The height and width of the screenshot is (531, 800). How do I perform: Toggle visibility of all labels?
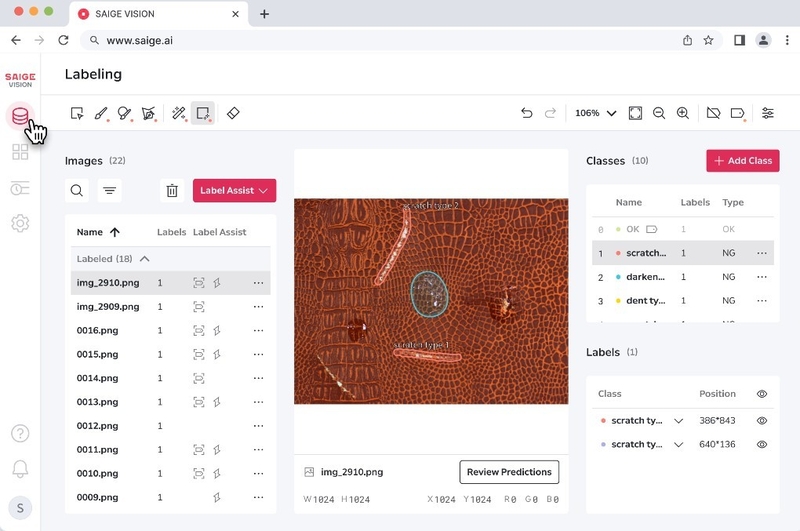(x=762, y=394)
